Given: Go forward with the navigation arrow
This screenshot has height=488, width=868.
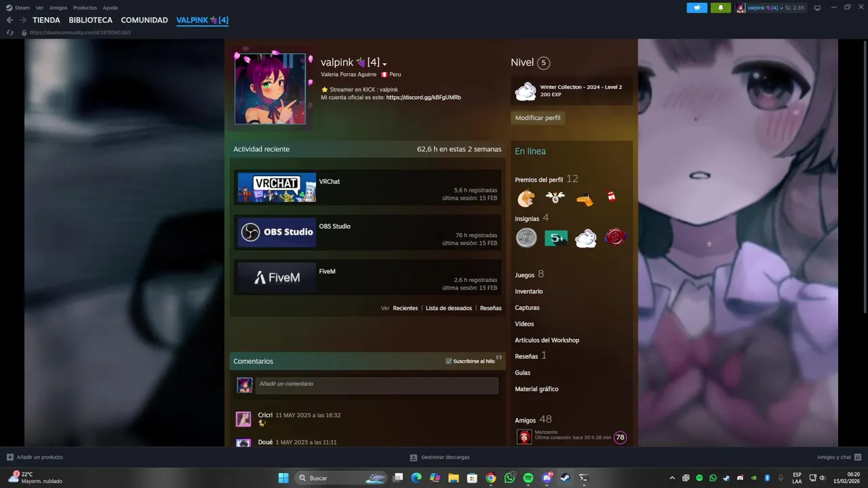Looking at the screenshot, I should coord(23,20).
